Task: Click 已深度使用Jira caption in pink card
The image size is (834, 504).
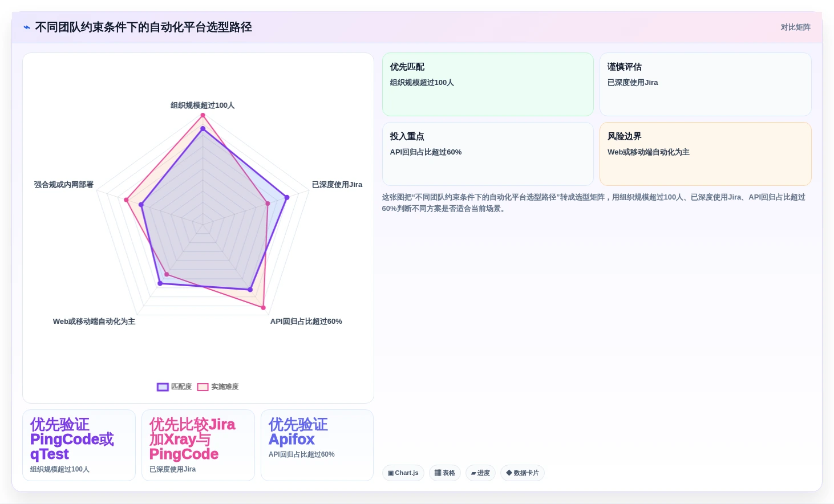Action: [173, 469]
